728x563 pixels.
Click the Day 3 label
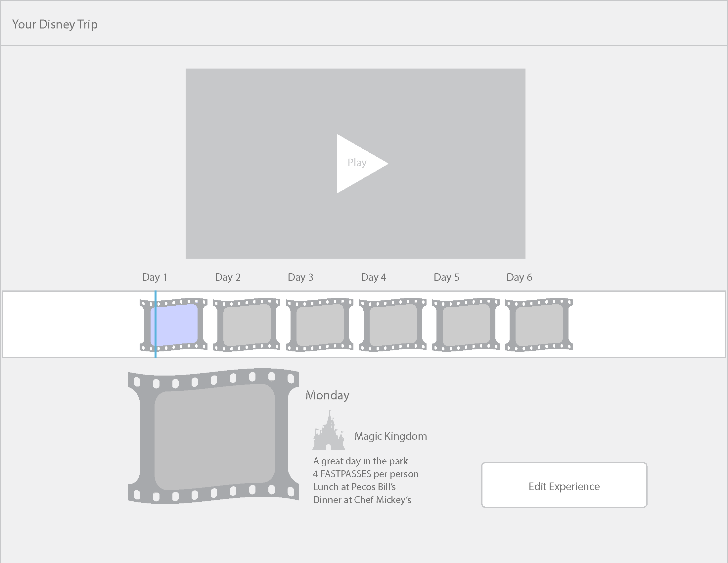(x=300, y=277)
